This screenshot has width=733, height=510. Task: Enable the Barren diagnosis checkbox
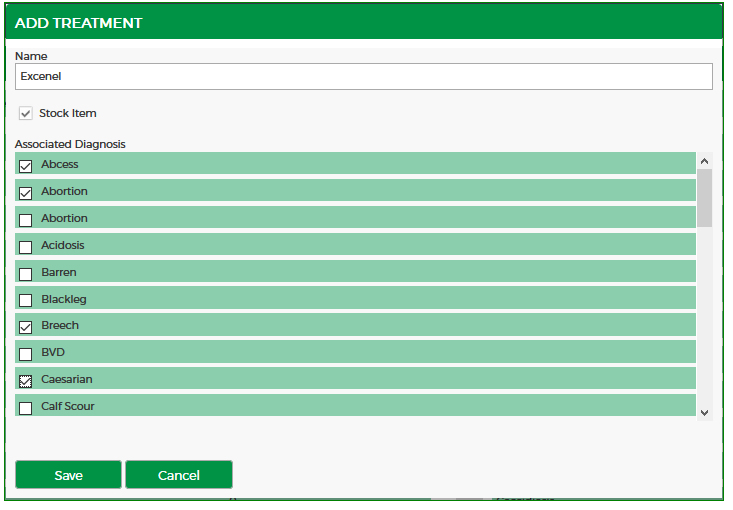click(26, 274)
